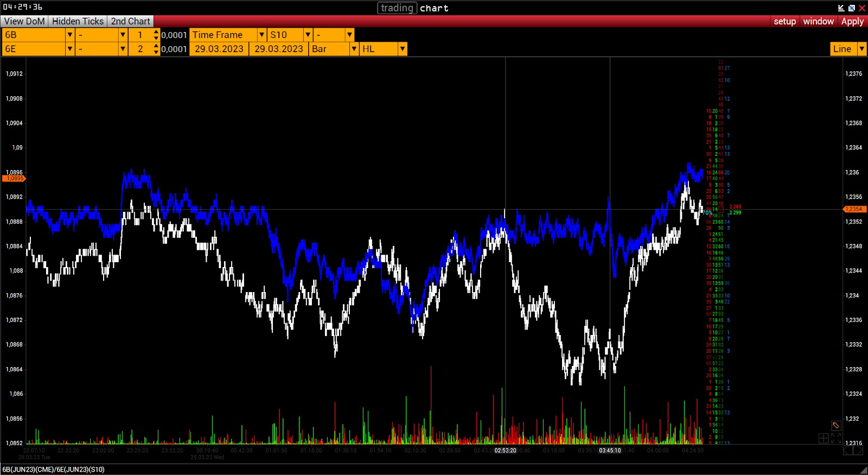Click the trading label in title bar

pyautogui.click(x=397, y=8)
